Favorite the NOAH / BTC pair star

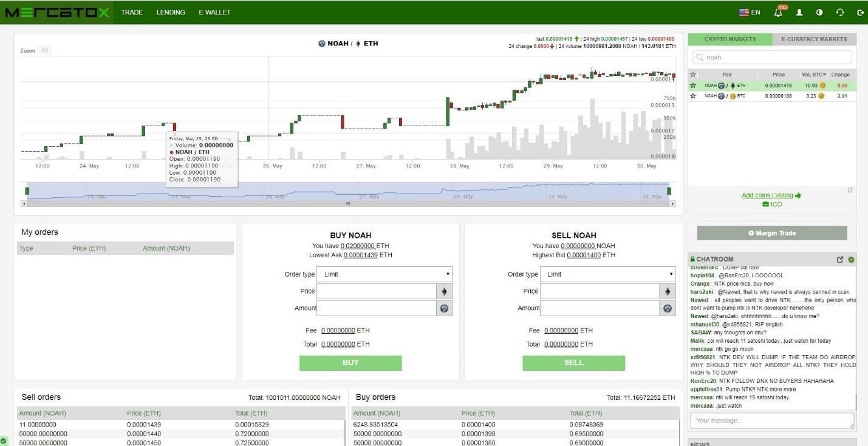(x=693, y=96)
